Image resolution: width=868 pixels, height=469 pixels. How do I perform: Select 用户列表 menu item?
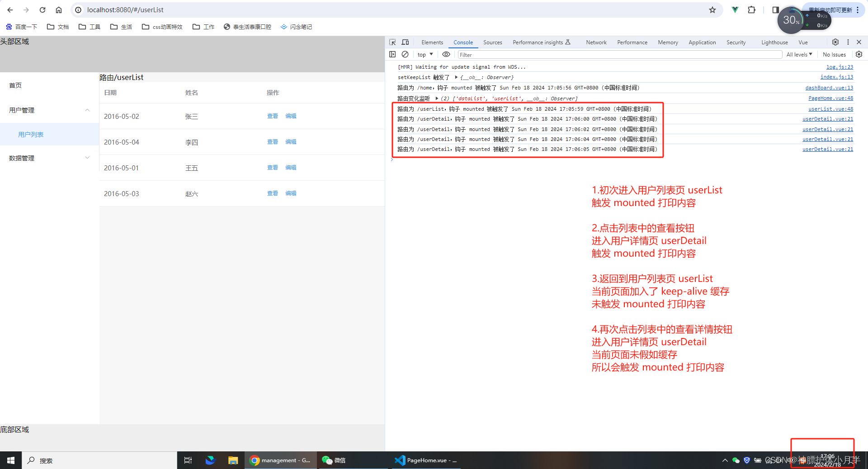(49, 135)
